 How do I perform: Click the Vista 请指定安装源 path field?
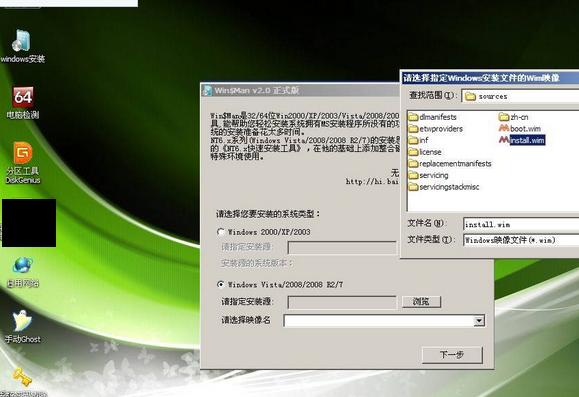(342, 302)
